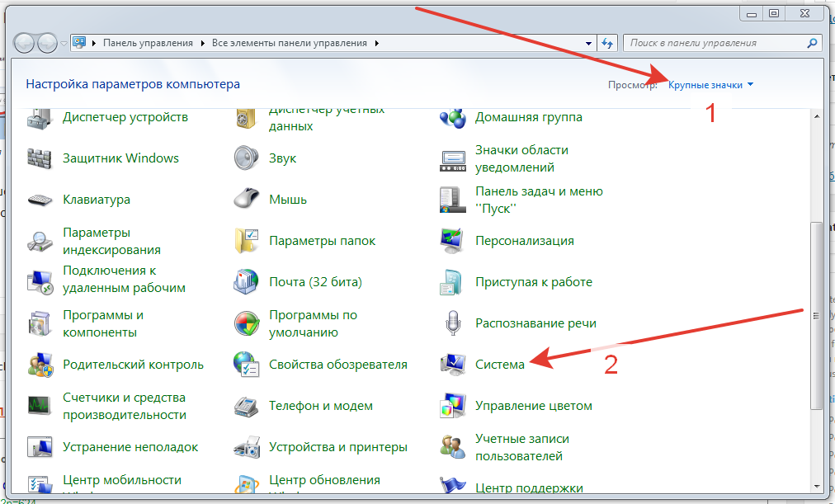
Task: Click the Почта (32 бита) icon
Action: (246, 282)
